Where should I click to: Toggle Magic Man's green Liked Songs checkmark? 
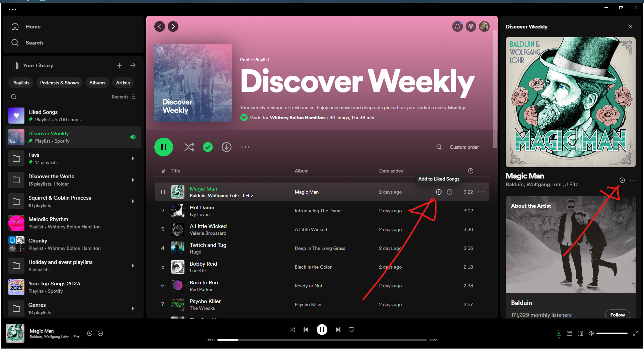[x=208, y=147]
